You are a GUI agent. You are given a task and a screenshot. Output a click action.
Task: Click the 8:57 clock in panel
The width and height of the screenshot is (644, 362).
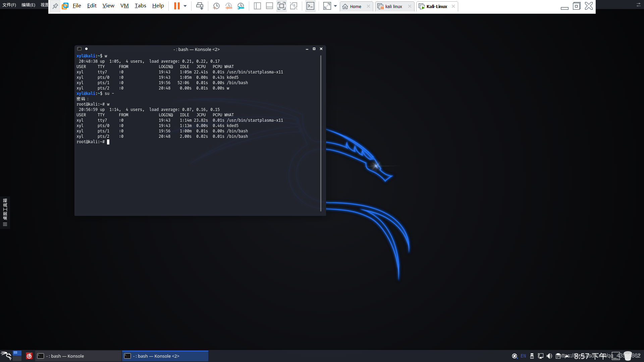(x=590, y=356)
